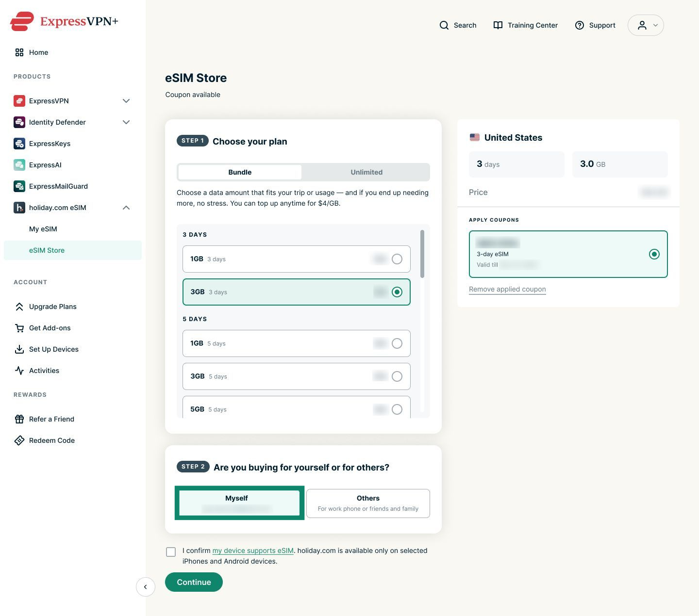Click Remove applied coupon link
The width and height of the screenshot is (699, 616).
pos(507,289)
